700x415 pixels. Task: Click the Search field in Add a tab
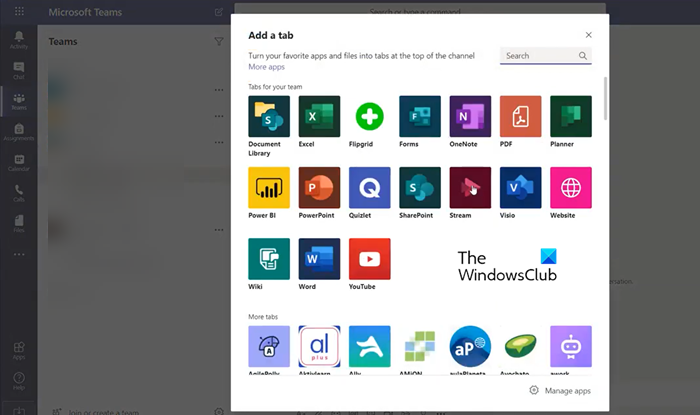click(x=546, y=56)
